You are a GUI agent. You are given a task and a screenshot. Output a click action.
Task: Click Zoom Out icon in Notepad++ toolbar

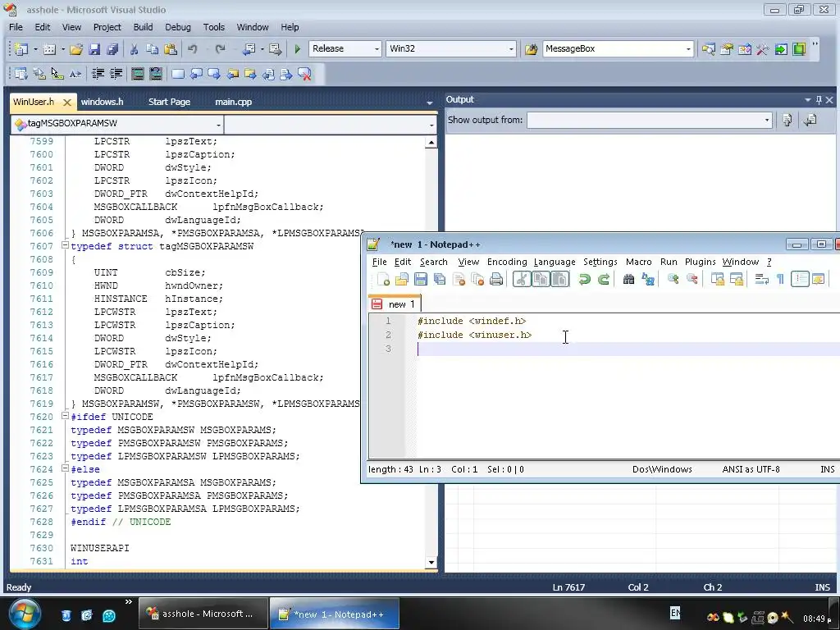[x=692, y=279]
